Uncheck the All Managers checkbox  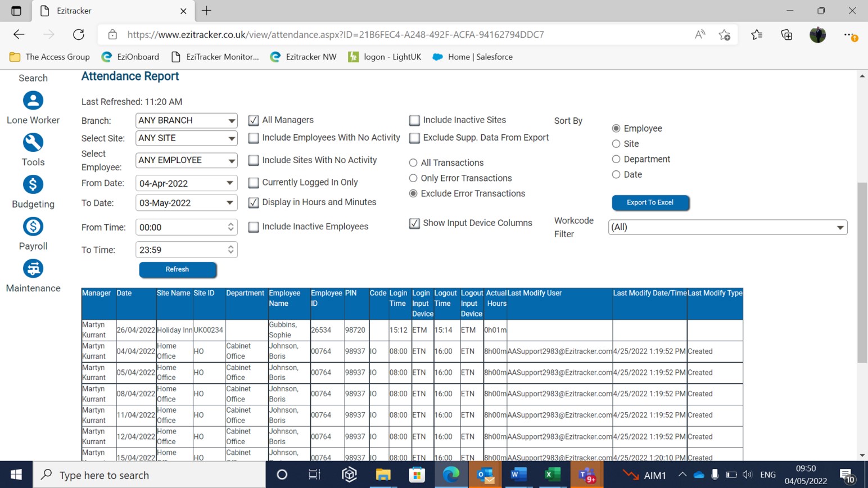coord(253,120)
